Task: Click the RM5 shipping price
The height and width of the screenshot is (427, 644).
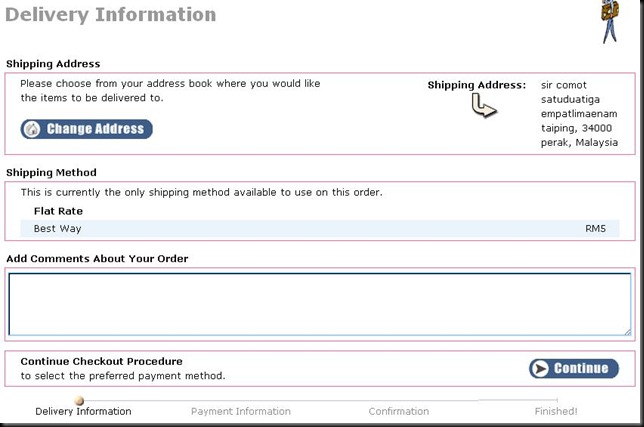Action: 596,229
